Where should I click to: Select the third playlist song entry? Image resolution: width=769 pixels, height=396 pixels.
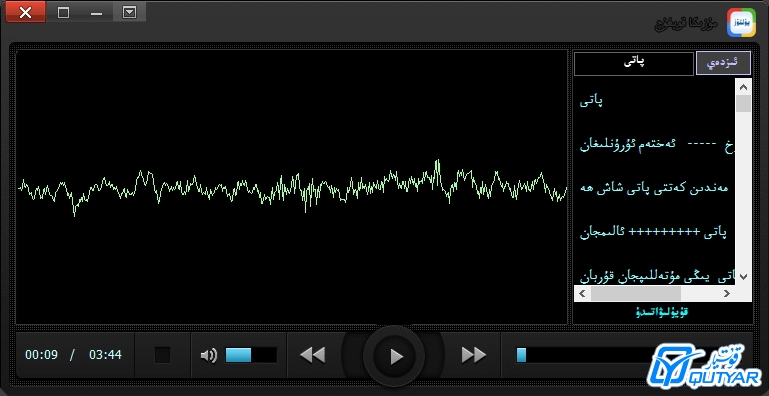(654, 188)
